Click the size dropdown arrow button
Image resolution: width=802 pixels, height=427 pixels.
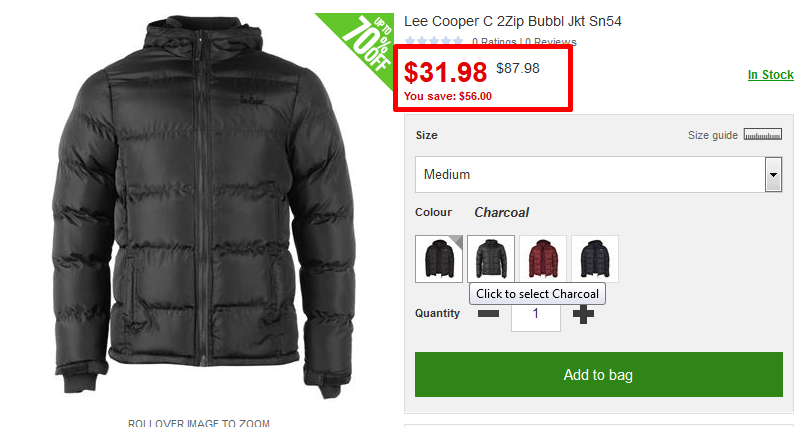coord(773,174)
